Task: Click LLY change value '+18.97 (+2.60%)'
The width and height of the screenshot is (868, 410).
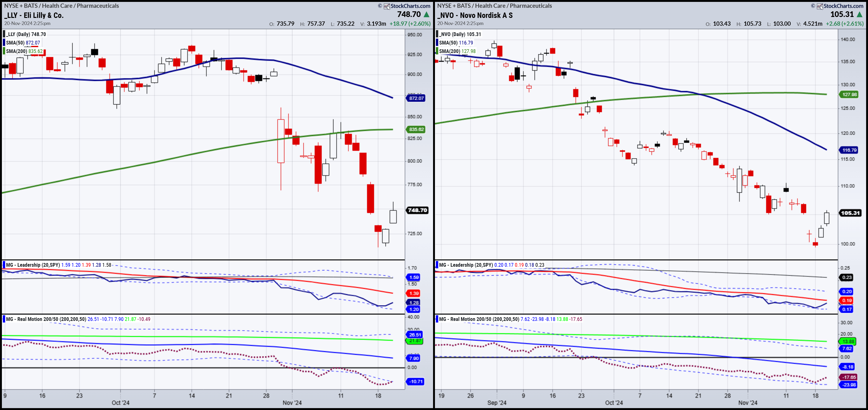Action: (410, 24)
